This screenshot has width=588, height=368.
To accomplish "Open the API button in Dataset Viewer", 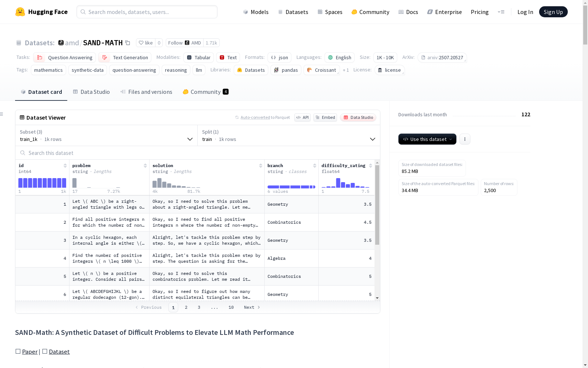I will tap(302, 117).
